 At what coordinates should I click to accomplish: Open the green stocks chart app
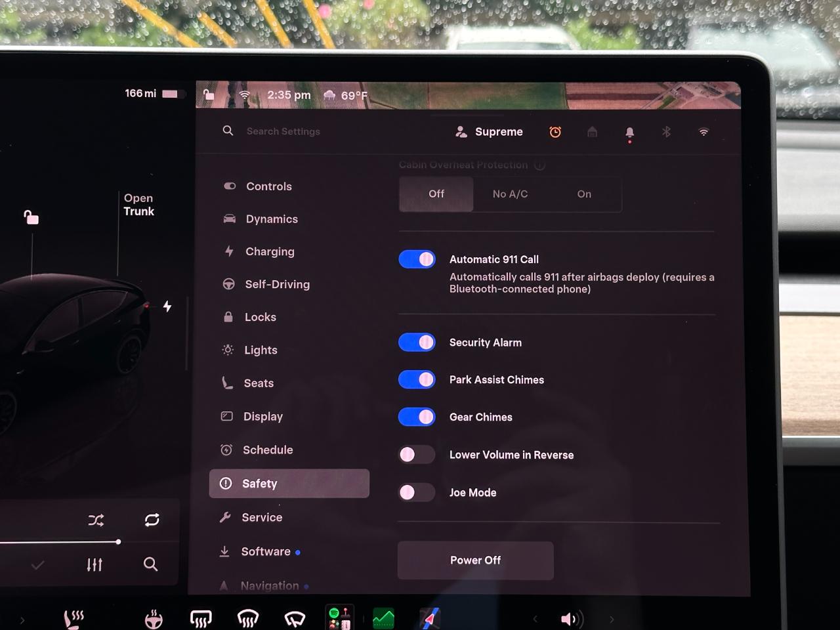(x=384, y=618)
